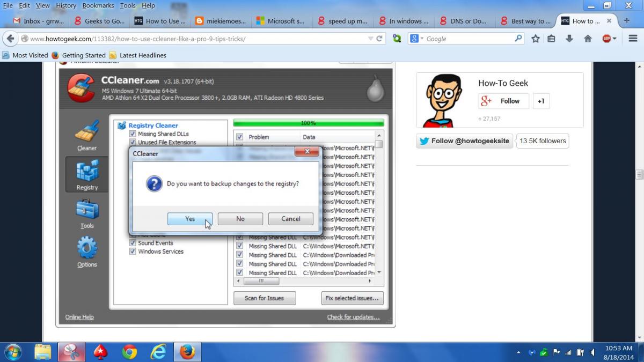Click the results list scroll-down arrow

point(379,272)
